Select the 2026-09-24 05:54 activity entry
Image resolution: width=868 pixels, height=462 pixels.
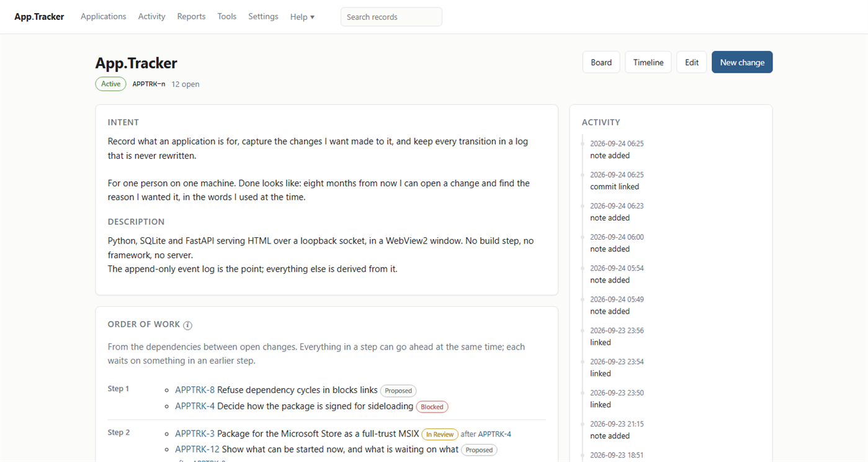pyautogui.click(x=617, y=274)
